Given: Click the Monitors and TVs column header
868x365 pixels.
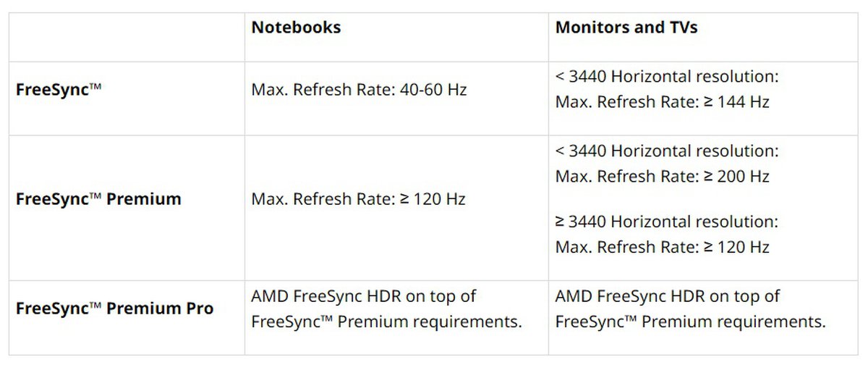Looking at the screenshot, I should [x=626, y=28].
